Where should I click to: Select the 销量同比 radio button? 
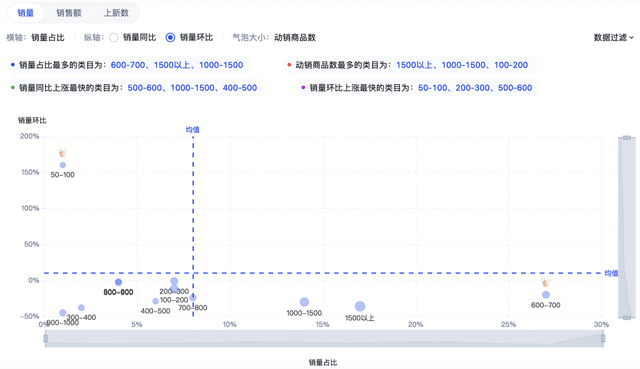114,38
